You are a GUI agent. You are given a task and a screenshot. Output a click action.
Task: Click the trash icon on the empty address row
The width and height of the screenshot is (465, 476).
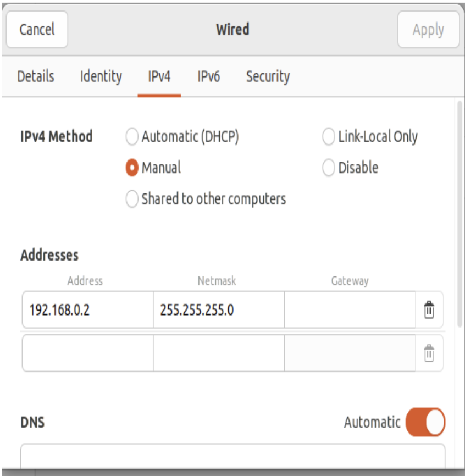[x=429, y=353]
